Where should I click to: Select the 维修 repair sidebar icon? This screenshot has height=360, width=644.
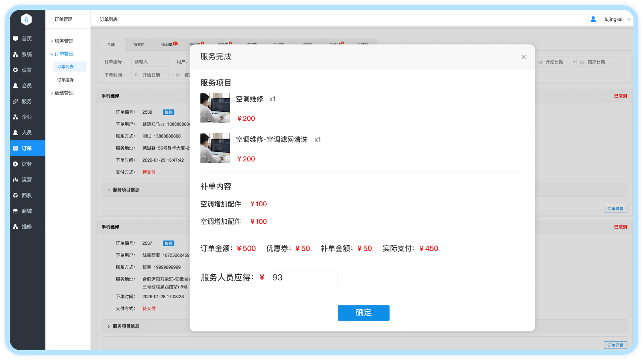click(15, 227)
